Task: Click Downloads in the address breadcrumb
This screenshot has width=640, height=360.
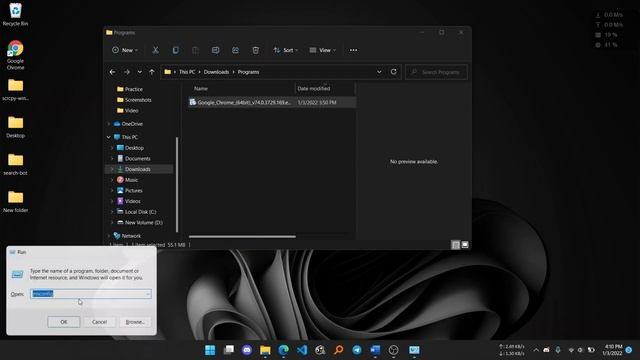Action: (216, 72)
